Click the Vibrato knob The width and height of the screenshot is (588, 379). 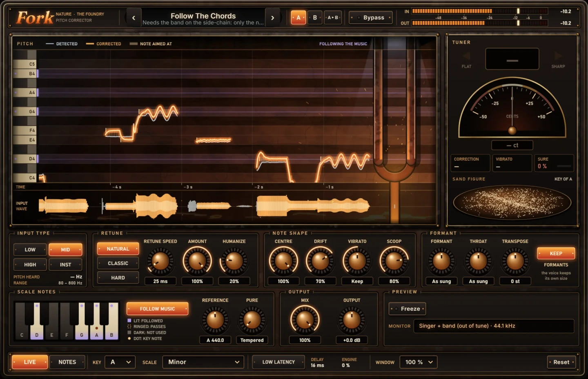[357, 261]
